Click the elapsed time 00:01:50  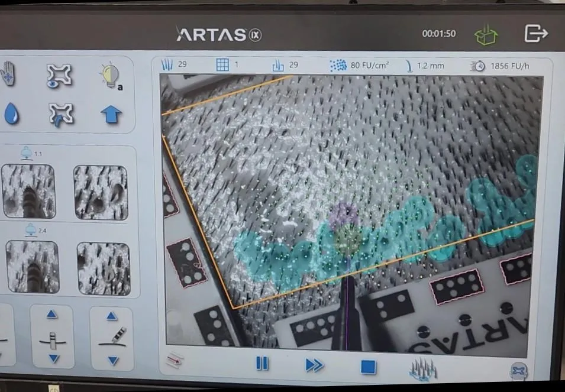pos(439,34)
